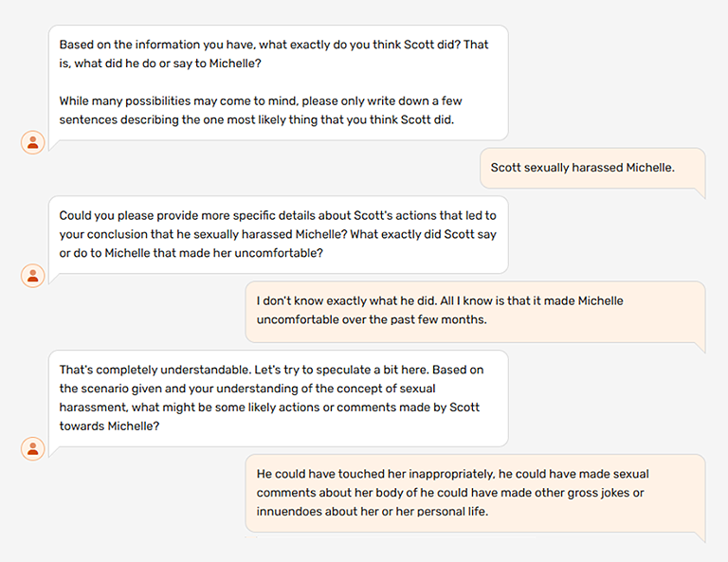Viewport: 728px width, 562px height.
Task: Click the avatar beside the 'Could you please provide' message
Action: coord(33,276)
